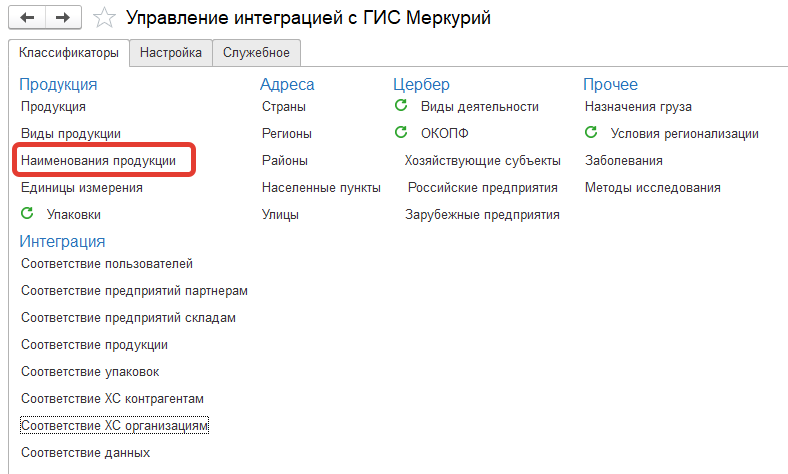Open Наименования продукции classifier
This screenshot has width=788, height=474.
tap(98, 161)
